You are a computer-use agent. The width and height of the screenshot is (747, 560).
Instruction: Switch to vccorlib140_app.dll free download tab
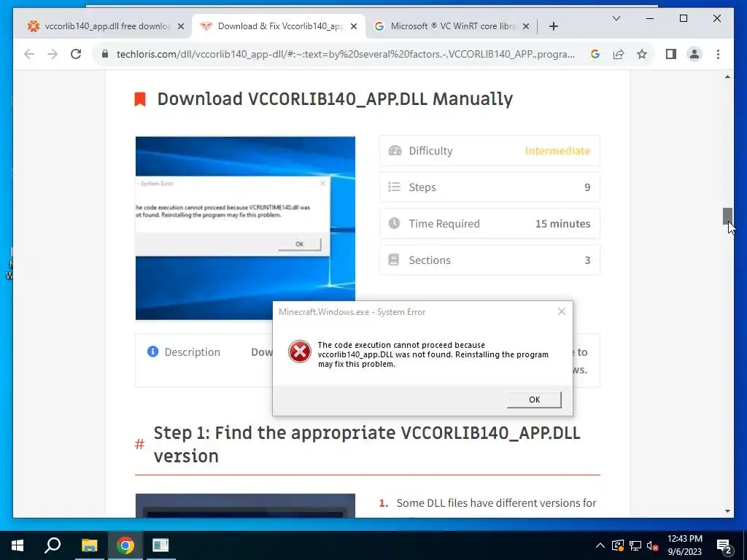(107, 26)
